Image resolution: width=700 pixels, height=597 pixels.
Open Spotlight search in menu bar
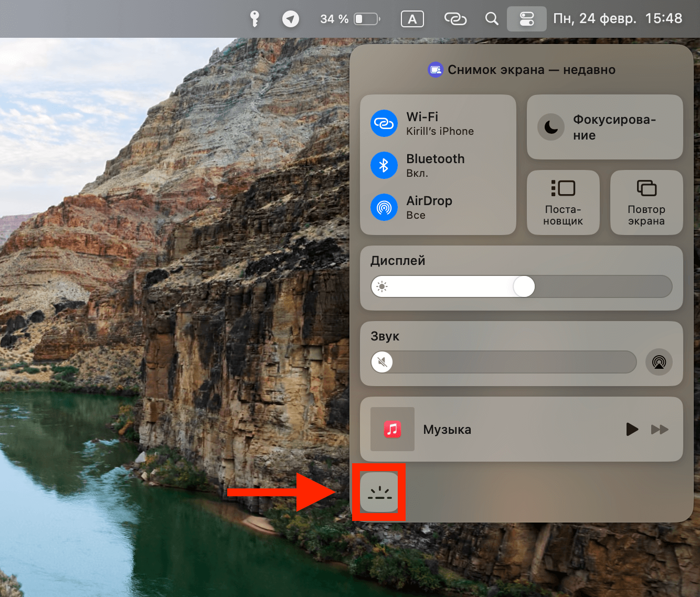coord(492,19)
